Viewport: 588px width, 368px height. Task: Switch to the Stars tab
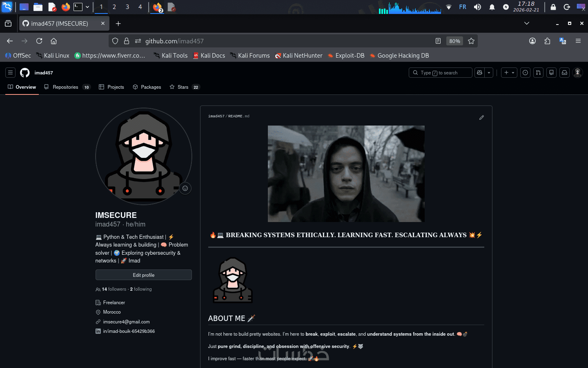click(185, 87)
